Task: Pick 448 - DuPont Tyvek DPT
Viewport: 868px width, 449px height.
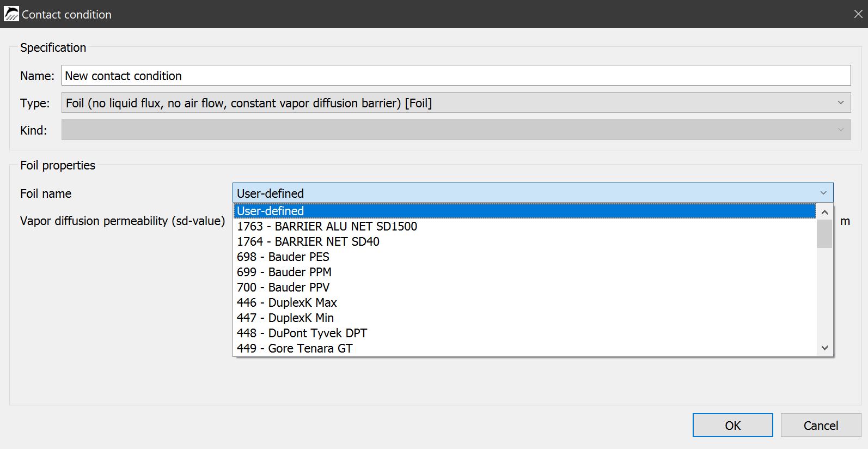Action: click(525, 333)
